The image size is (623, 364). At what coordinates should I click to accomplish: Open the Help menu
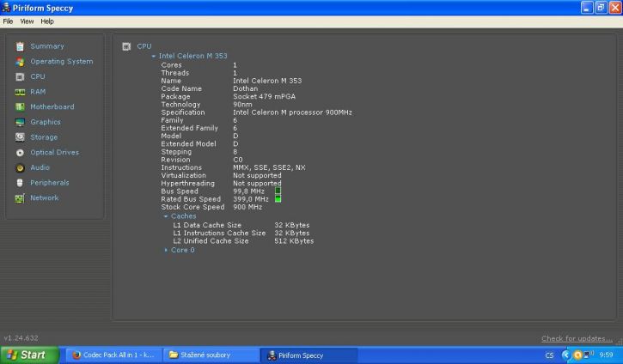pyautogui.click(x=47, y=21)
